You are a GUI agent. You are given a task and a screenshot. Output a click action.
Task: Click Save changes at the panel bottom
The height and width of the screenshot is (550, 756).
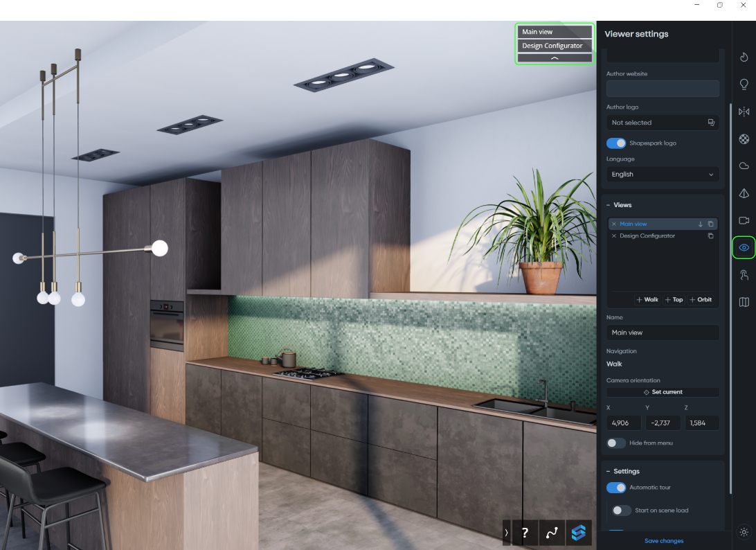[x=663, y=541]
